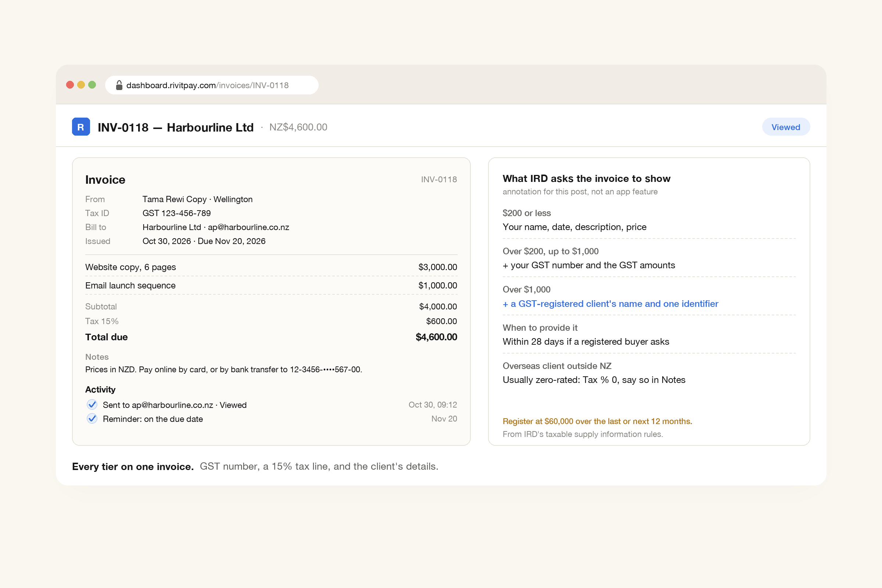Click the NZ$4,600.00 amount in header
The image size is (882, 588).
298,127
